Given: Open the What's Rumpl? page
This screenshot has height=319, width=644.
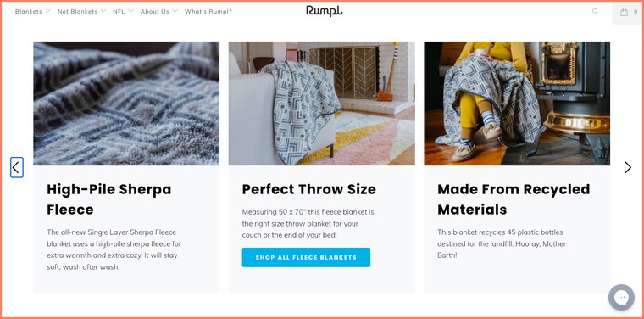Looking at the screenshot, I should pos(208,12).
